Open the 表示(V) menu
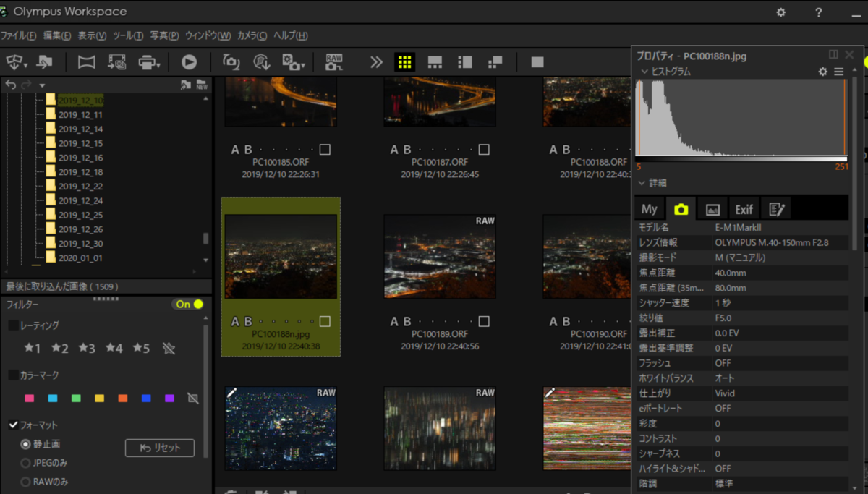The height and width of the screenshot is (494, 868). click(92, 35)
